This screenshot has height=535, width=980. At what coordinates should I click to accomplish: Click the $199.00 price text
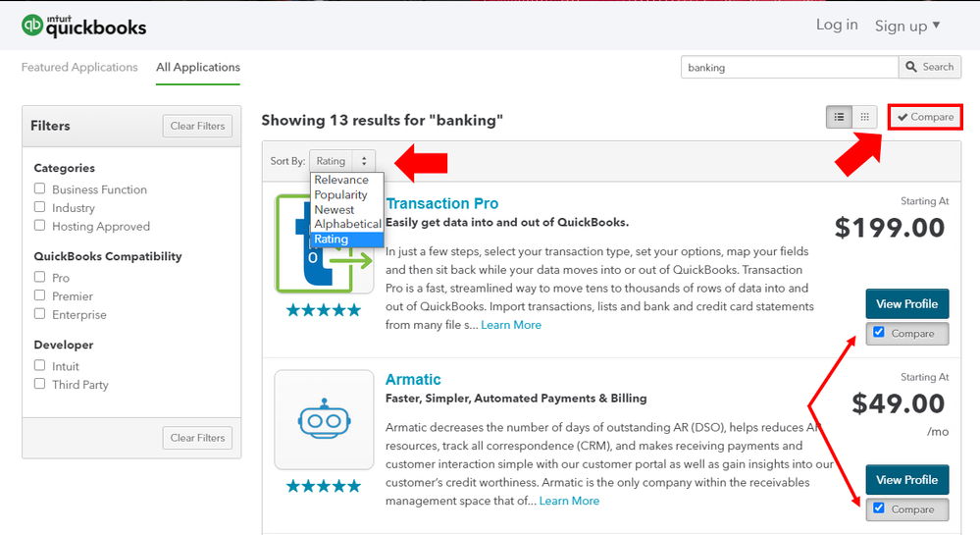point(890,227)
